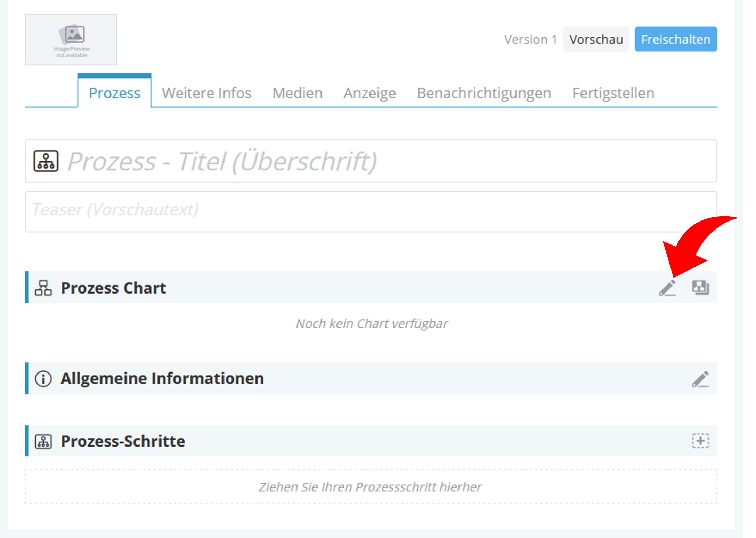Click the process step drop zone
Image resolution: width=756 pixels, height=538 pixels.
[x=371, y=487]
